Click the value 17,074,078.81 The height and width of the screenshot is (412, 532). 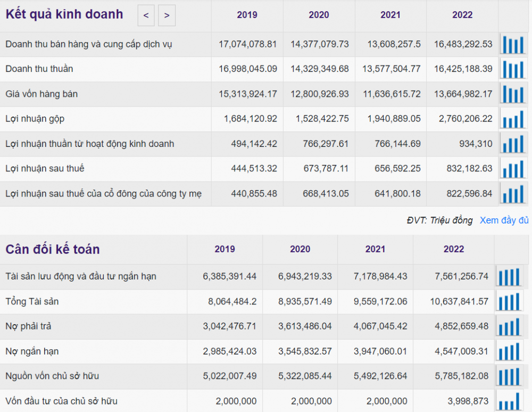coord(248,44)
